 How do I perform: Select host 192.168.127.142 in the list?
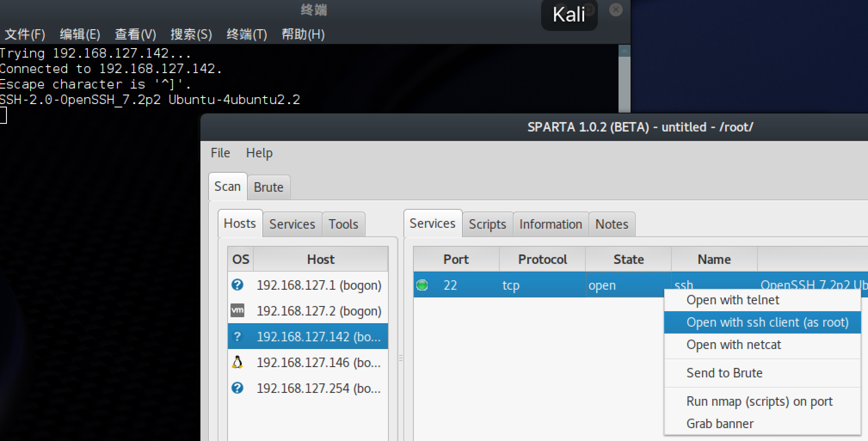pyautogui.click(x=308, y=337)
